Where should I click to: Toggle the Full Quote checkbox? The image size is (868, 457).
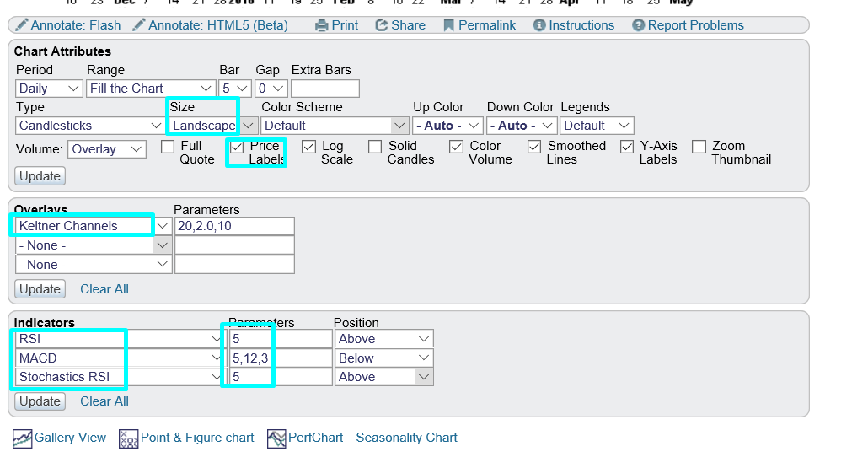165,147
